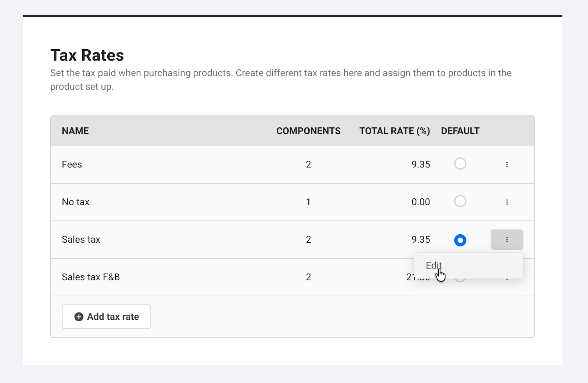Screen dimensions: 588x383
Task: Open the options menu for Fees row
Action: point(507,165)
